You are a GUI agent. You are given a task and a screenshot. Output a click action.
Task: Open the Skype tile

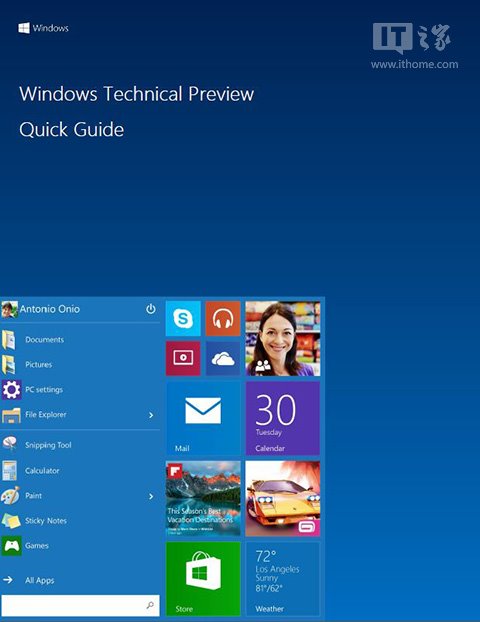pos(183,318)
